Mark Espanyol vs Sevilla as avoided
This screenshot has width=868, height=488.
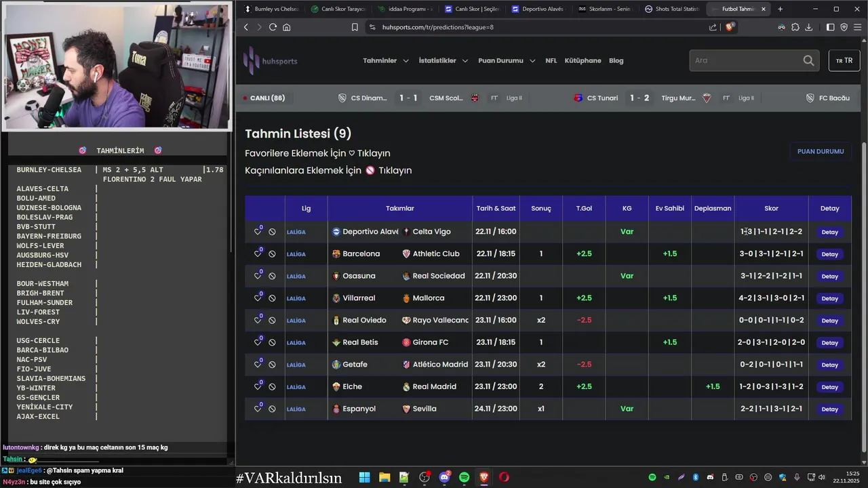tap(272, 409)
